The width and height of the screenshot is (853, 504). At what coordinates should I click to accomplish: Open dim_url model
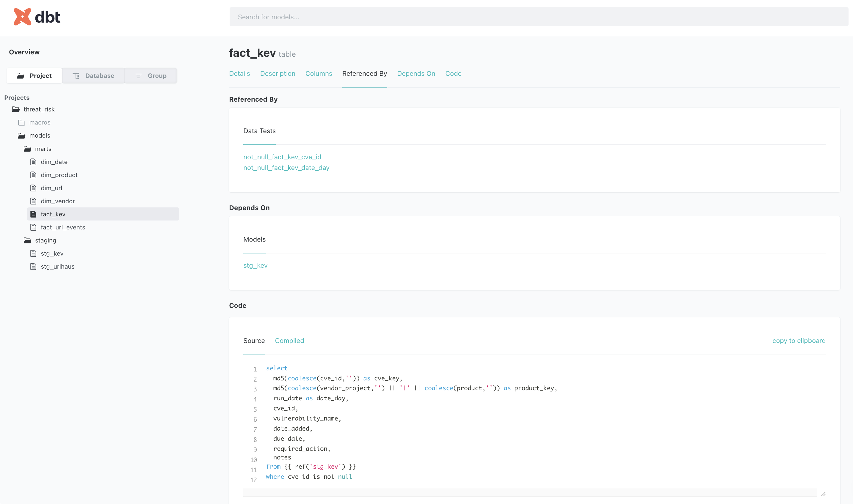(x=51, y=188)
